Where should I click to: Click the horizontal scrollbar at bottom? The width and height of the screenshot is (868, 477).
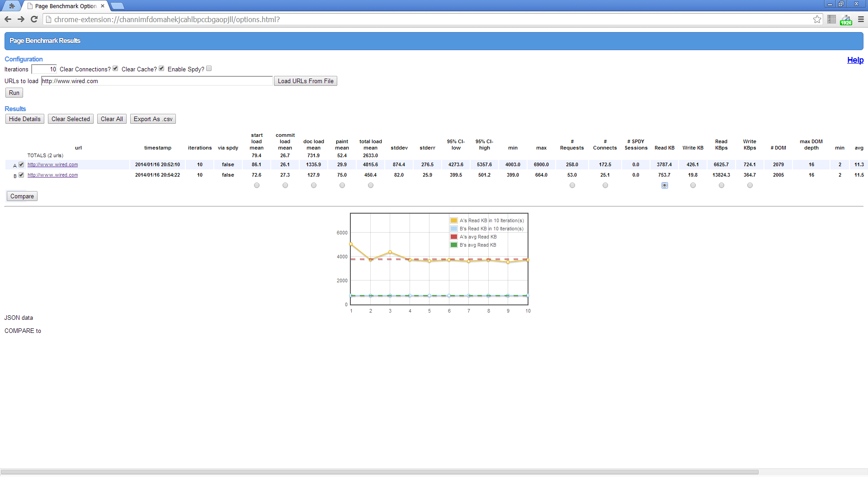click(x=380, y=472)
